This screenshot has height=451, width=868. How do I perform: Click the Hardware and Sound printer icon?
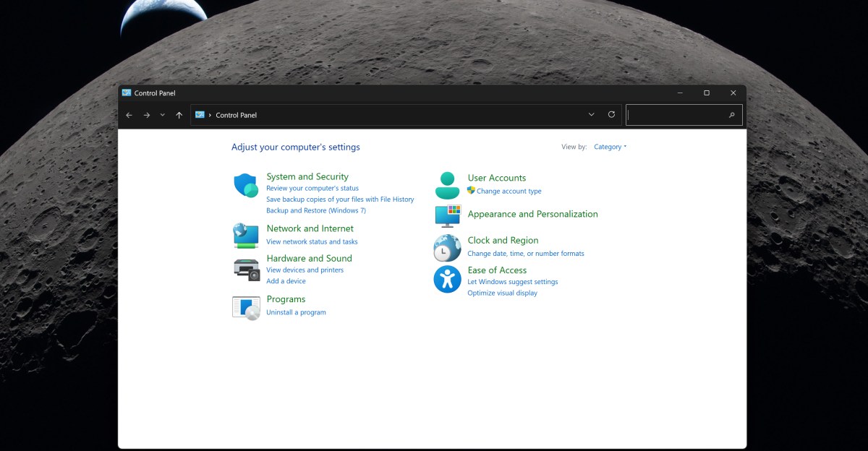[x=246, y=268]
